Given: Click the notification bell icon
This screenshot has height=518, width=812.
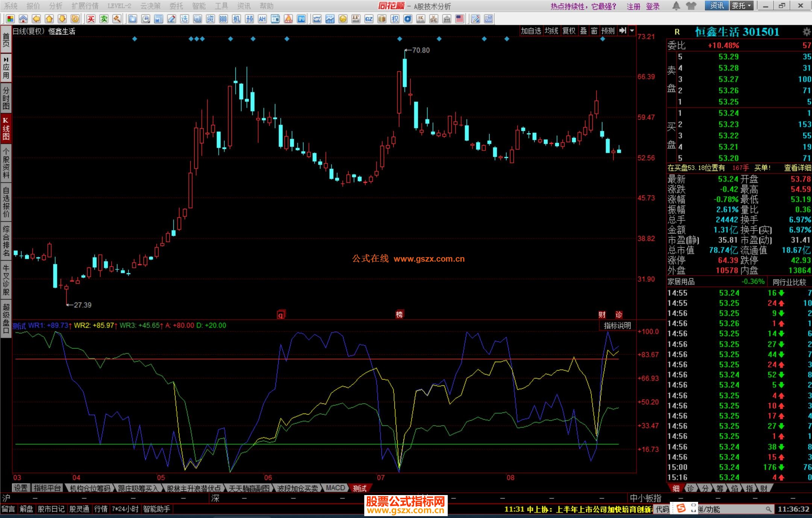Looking at the screenshot, I should (676, 6).
